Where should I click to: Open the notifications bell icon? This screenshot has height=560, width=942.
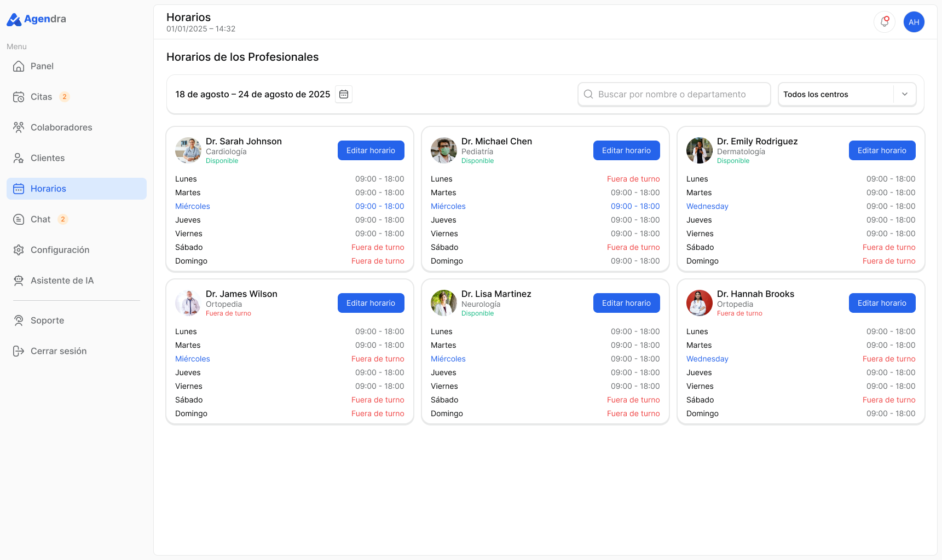tap(884, 22)
